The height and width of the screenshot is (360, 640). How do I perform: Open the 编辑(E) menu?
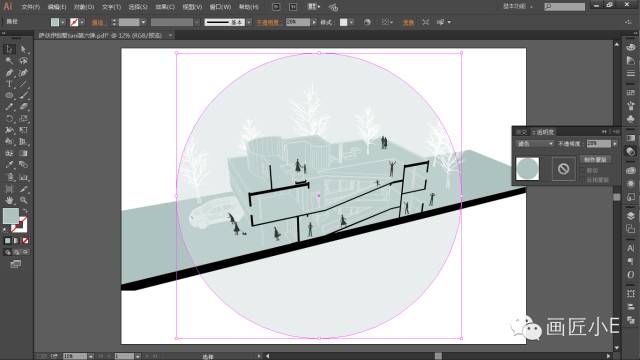coord(57,7)
